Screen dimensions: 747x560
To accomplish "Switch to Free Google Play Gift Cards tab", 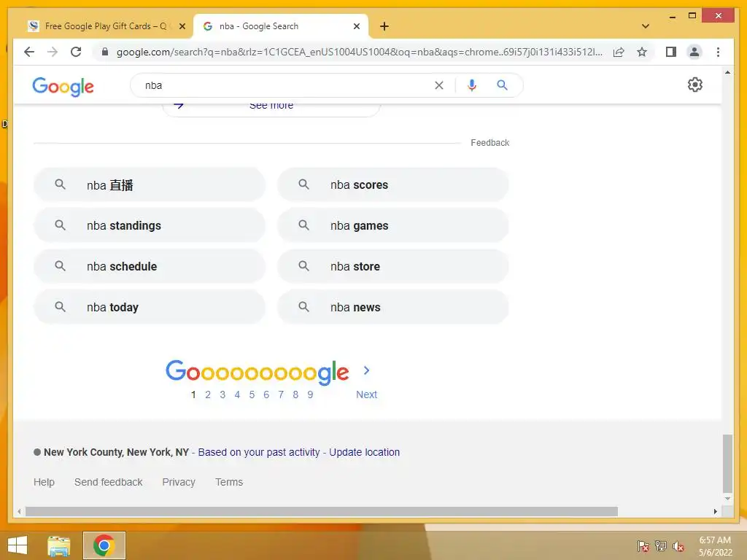I will click(105, 26).
